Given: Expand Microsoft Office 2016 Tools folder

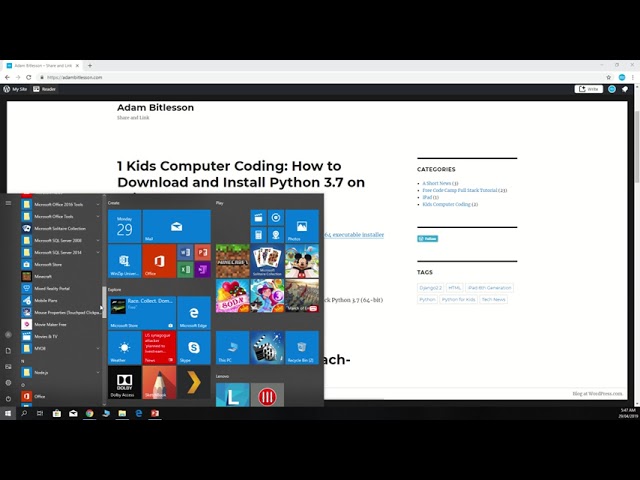Looking at the screenshot, I should [60, 204].
